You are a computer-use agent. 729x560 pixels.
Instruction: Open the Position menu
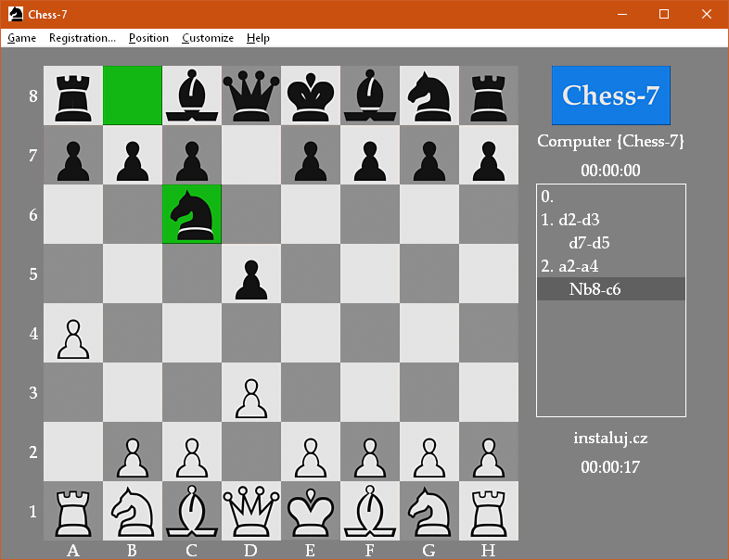148,38
